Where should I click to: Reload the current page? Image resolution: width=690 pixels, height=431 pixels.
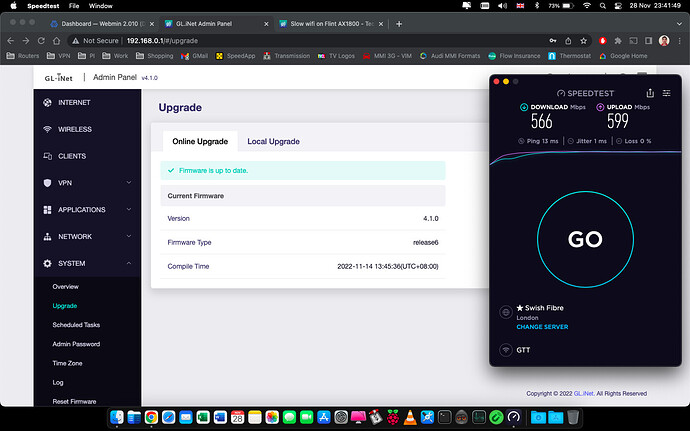(x=41, y=41)
